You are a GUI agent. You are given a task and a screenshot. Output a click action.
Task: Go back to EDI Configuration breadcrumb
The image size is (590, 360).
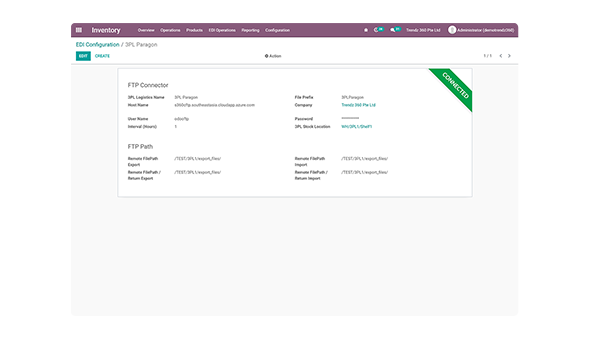pos(97,44)
